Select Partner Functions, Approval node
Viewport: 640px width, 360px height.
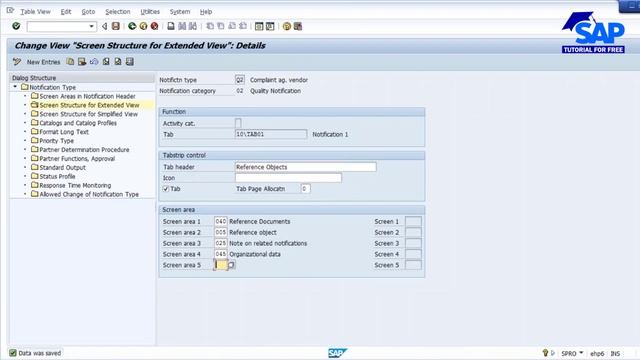coord(77,159)
